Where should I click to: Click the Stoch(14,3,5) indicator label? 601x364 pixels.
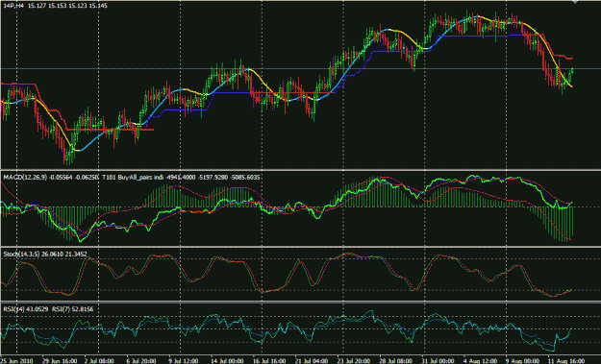(x=21, y=255)
